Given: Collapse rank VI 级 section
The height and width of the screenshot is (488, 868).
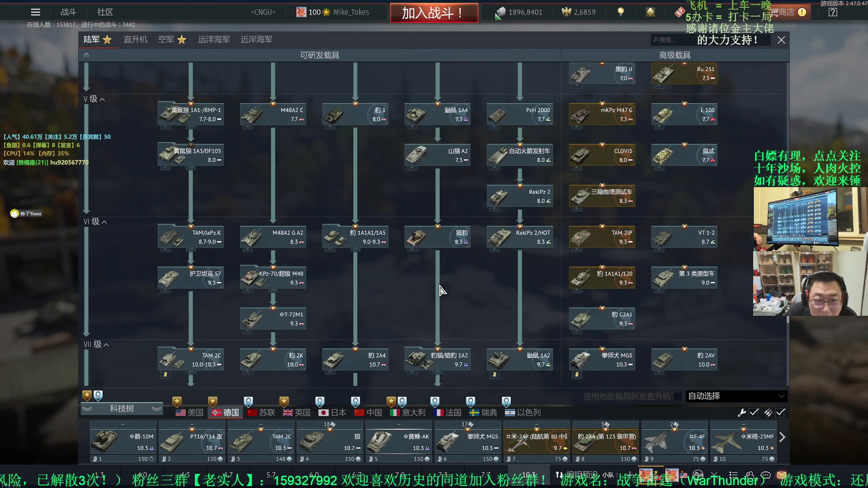Looking at the screenshot, I should click(x=95, y=222).
